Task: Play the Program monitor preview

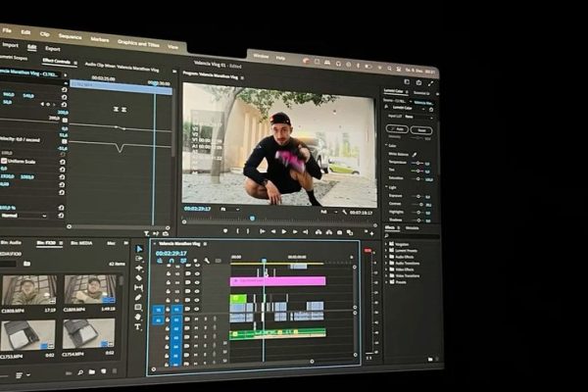Action: click(284, 232)
